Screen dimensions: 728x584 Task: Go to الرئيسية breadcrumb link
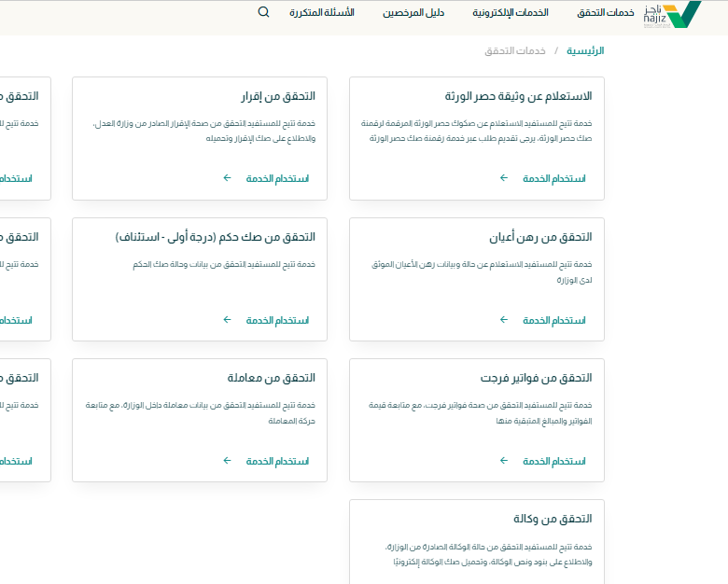(x=585, y=50)
